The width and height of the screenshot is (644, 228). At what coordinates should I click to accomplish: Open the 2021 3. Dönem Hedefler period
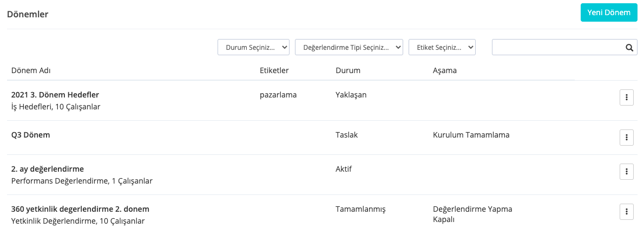point(55,95)
